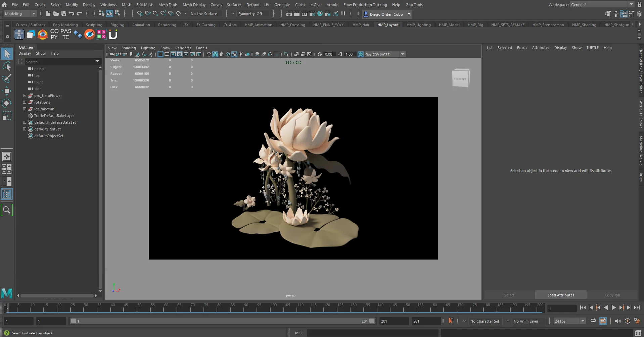Open the Modeling menu set dropdown
This screenshot has height=337, width=644.
20,14
